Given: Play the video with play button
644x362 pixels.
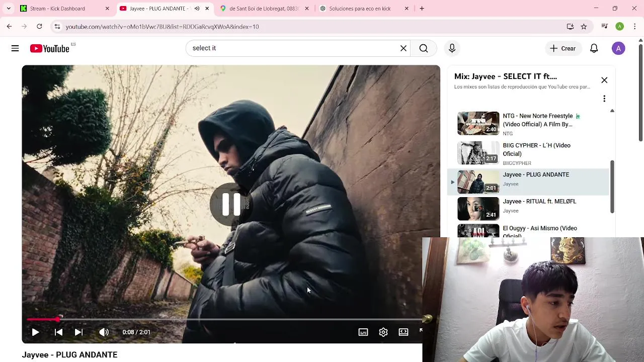Looking at the screenshot, I should pyautogui.click(x=35, y=332).
